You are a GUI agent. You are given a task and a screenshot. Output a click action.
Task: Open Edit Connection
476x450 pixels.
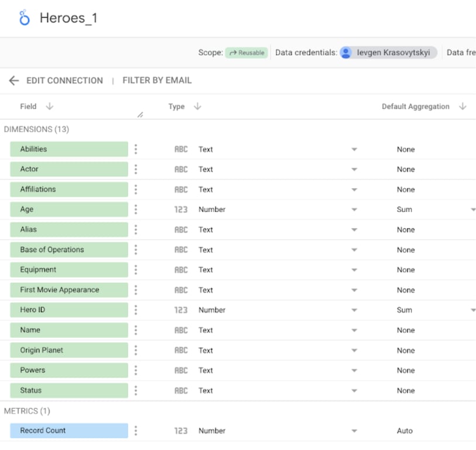point(64,80)
